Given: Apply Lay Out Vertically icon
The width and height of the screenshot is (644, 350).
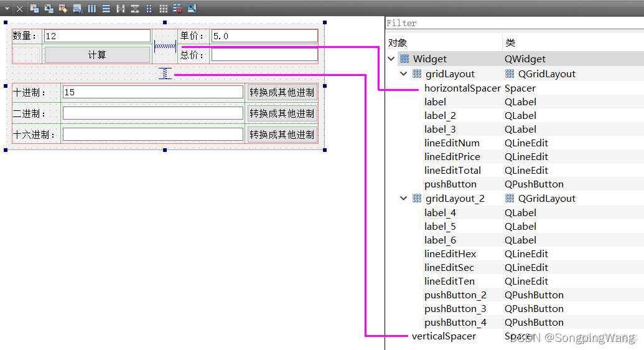Looking at the screenshot, I should tap(106, 8).
